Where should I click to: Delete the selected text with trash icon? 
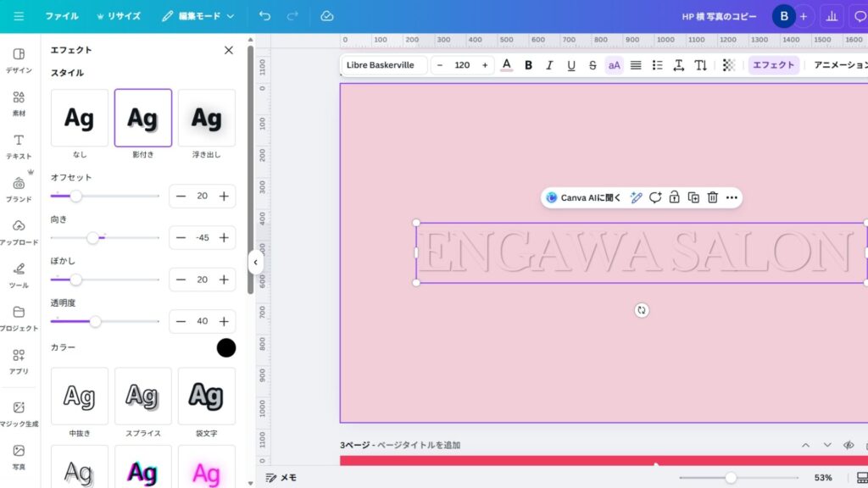713,197
